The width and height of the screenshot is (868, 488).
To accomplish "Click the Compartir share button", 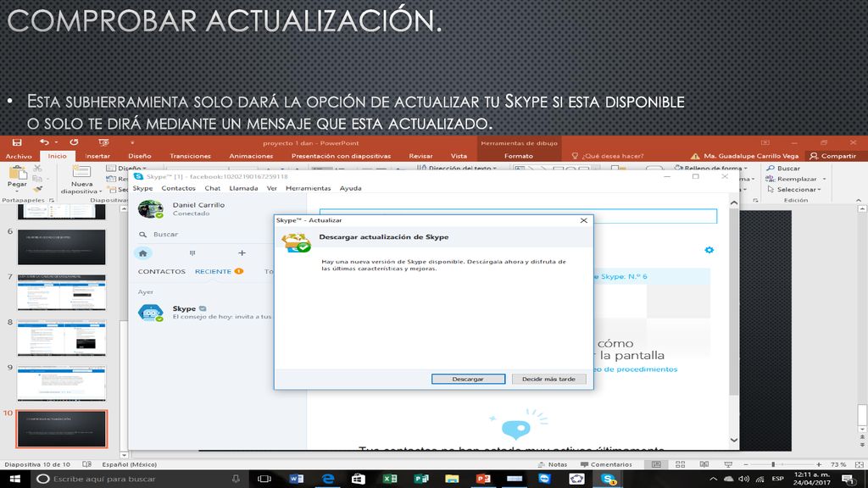I will click(832, 156).
